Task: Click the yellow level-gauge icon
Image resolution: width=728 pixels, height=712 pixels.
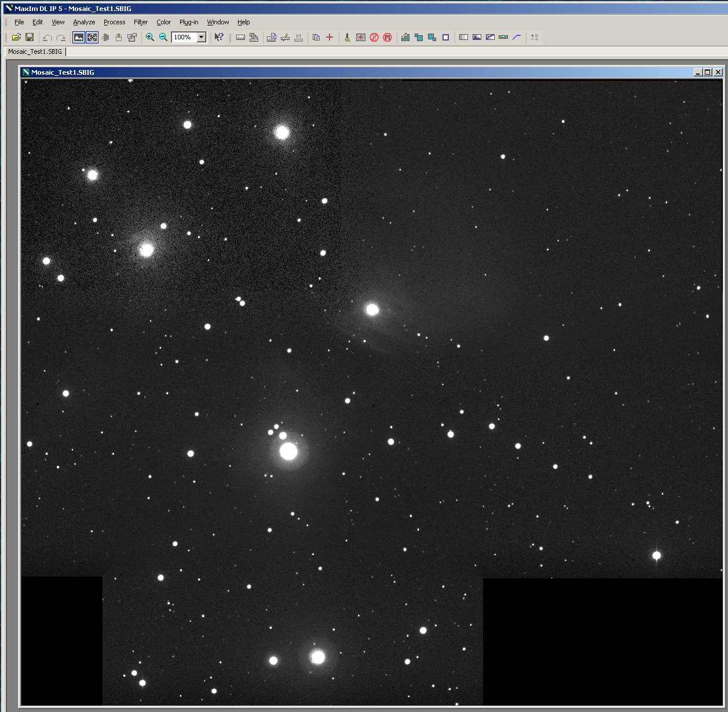Action: click(x=503, y=37)
